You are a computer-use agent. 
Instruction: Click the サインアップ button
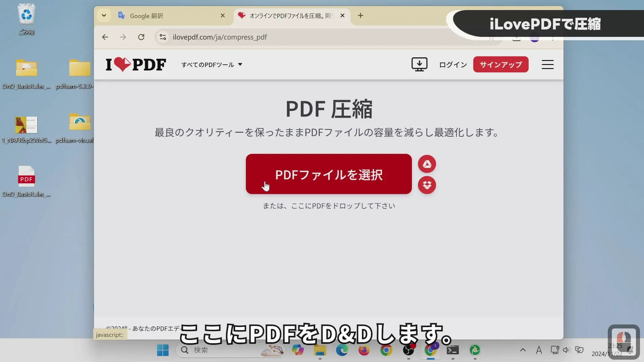click(x=500, y=64)
